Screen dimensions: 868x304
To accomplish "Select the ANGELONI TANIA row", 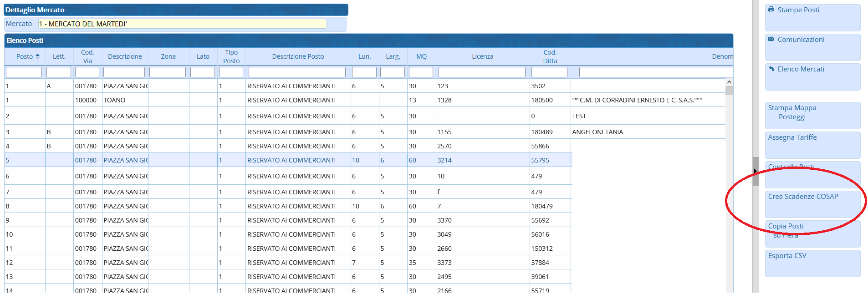I will pos(597,132).
